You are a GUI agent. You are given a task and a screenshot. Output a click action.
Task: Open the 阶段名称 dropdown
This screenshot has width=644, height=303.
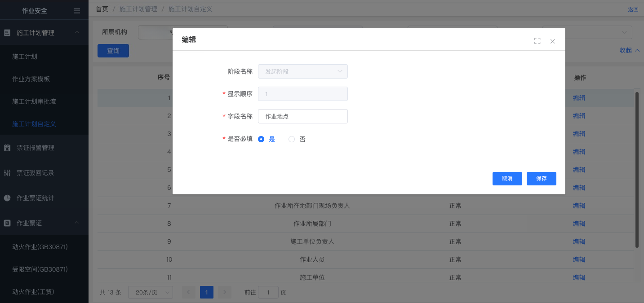tap(302, 71)
